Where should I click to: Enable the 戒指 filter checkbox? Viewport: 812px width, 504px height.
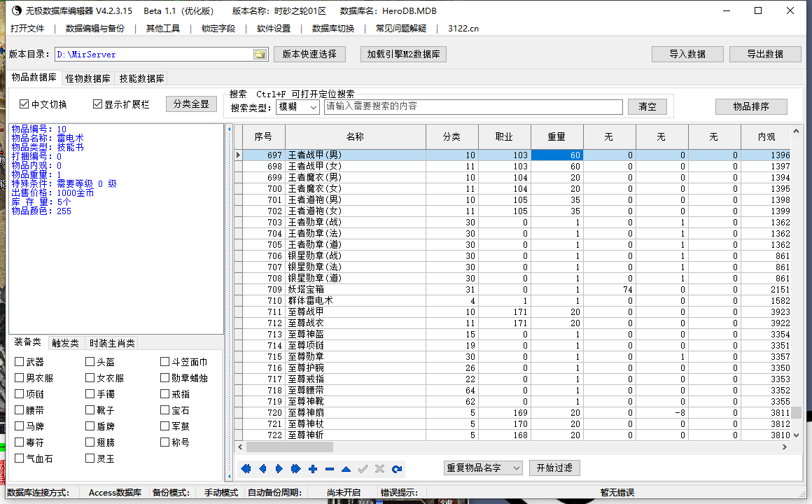pos(165,393)
